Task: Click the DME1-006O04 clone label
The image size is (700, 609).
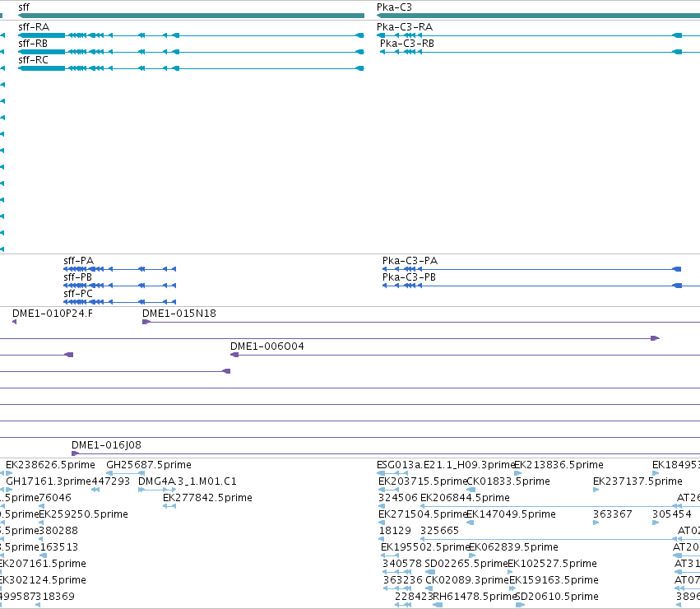Action: [x=267, y=346]
